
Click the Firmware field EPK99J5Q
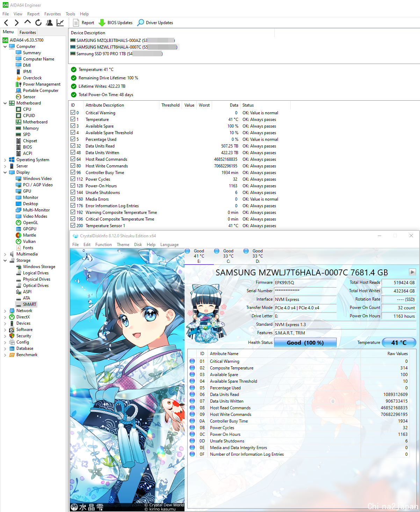click(305, 282)
